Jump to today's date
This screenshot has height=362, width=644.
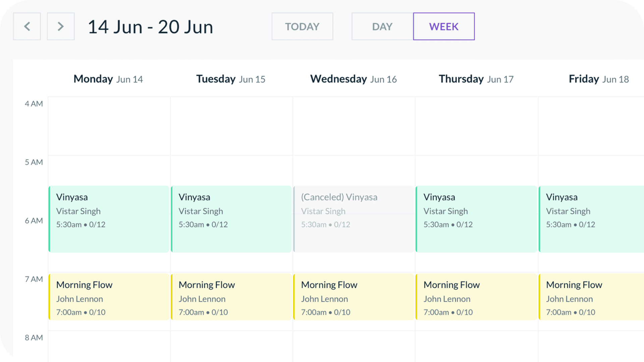coord(302,26)
